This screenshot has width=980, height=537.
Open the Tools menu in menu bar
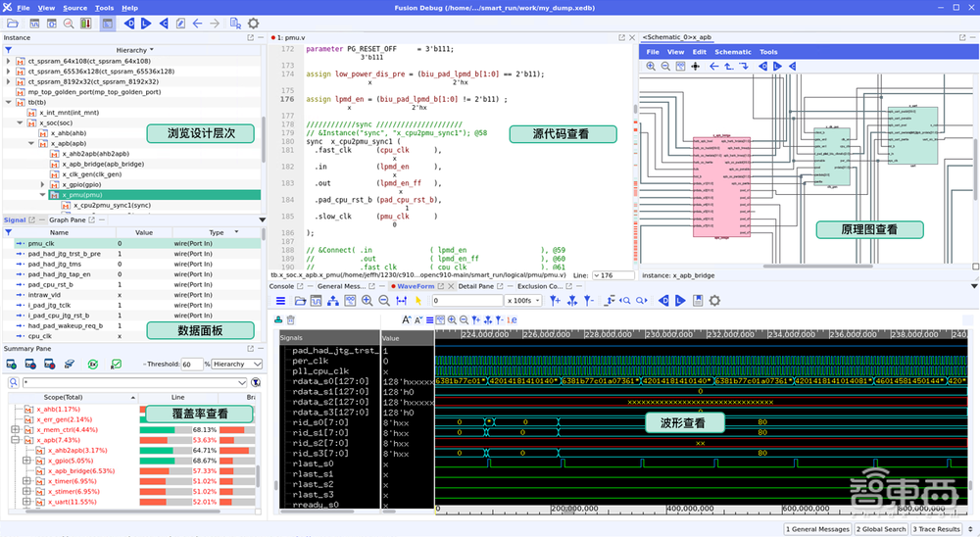click(x=104, y=8)
